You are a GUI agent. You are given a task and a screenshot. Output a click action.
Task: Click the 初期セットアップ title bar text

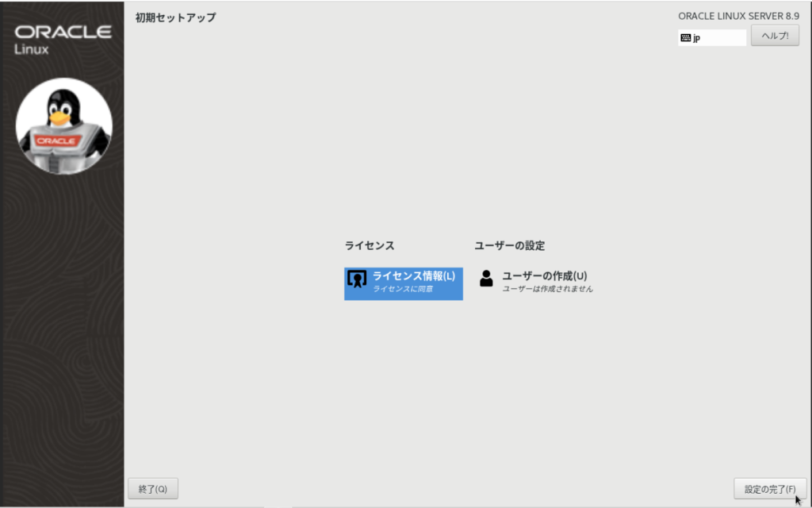(174, 16)
